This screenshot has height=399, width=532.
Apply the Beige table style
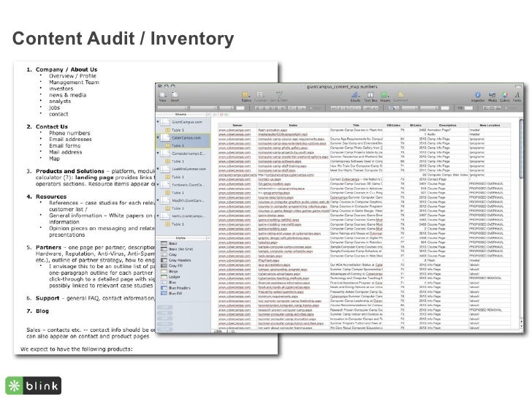pyautogui.click(x=170, y=271)
